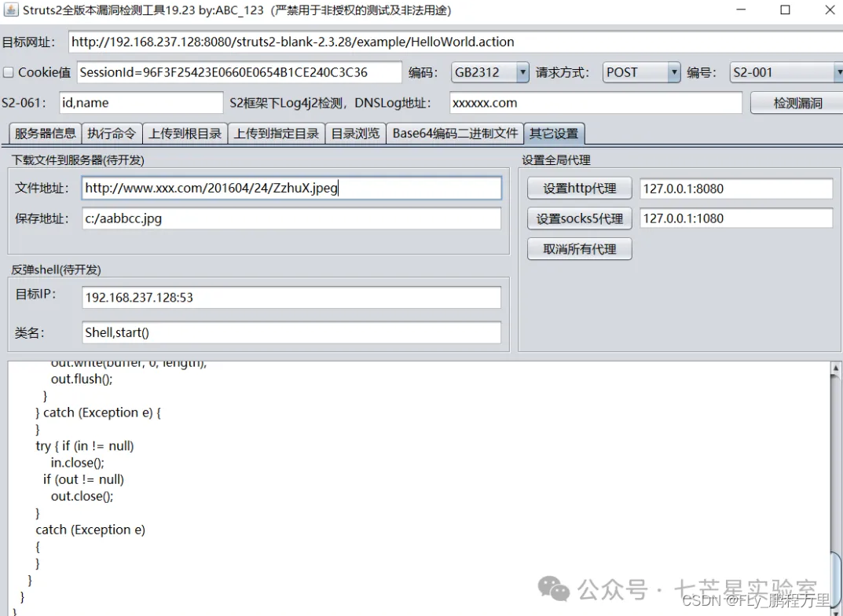Click the output scrollbar up arrow
Screen dimensions: 843x616
pos(835,368)
